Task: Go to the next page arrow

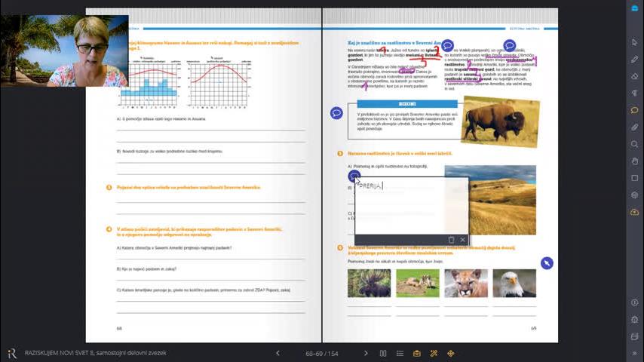Action: coord(366,353)
